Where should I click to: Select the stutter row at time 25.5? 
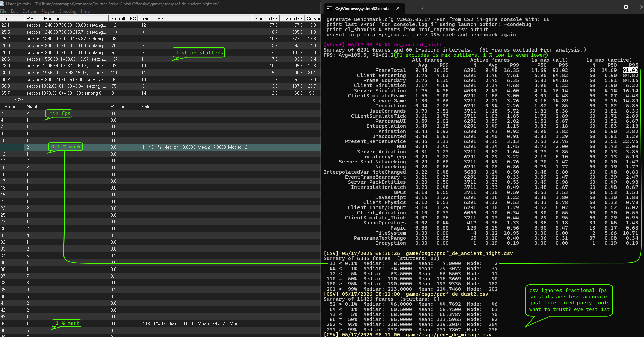(160, 32)
